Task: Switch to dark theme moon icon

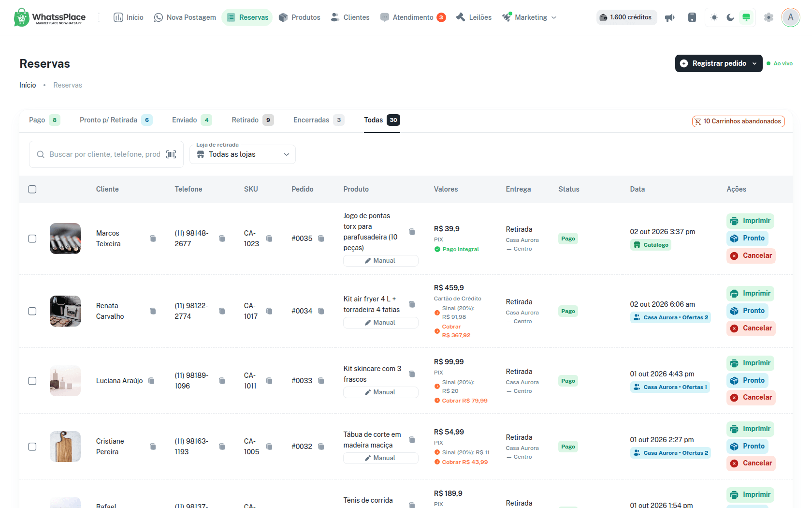Action: click(x=730, y=17)
